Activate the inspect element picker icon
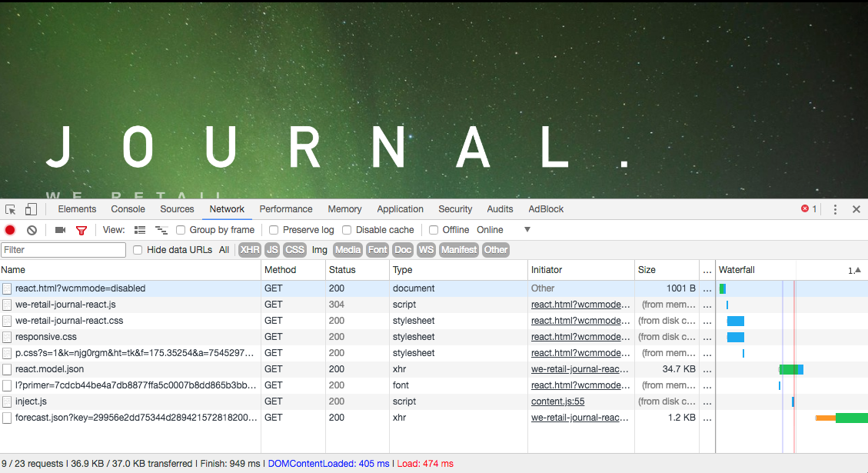This screenshot has width=868, height=473. click(x=11, y=209)
